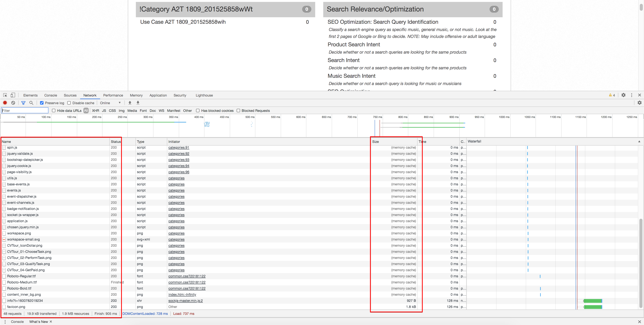Switch to the Console tab
The image size is (644, 325).
coord(51,95)
